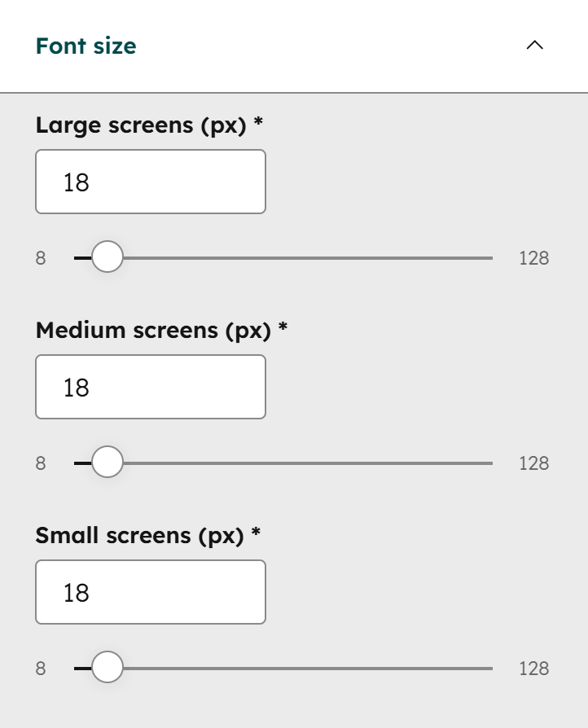Select the Small screens input field

150,592
